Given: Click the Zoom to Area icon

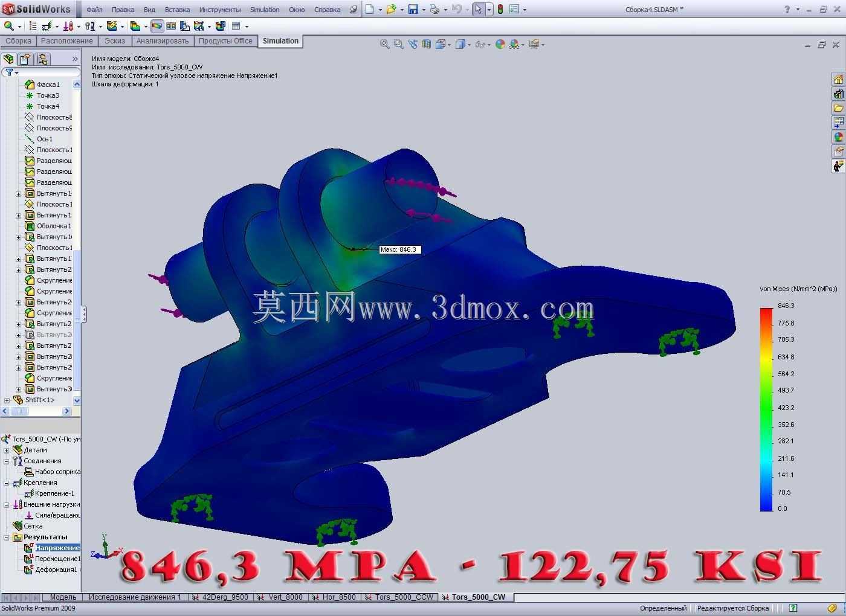Looking at the screenshot, I should click(398, 44).
